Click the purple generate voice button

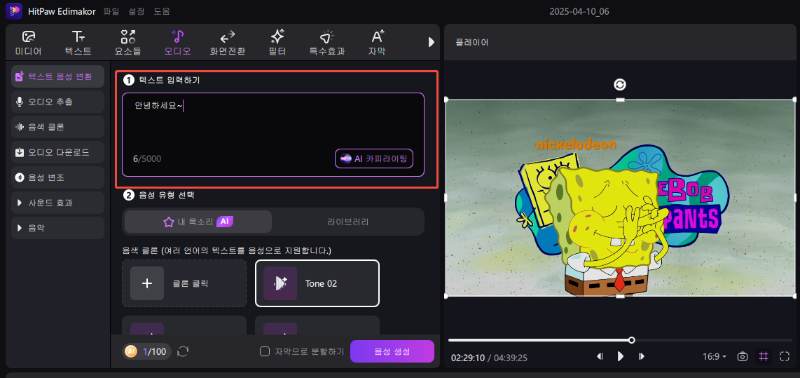point(392,351)
